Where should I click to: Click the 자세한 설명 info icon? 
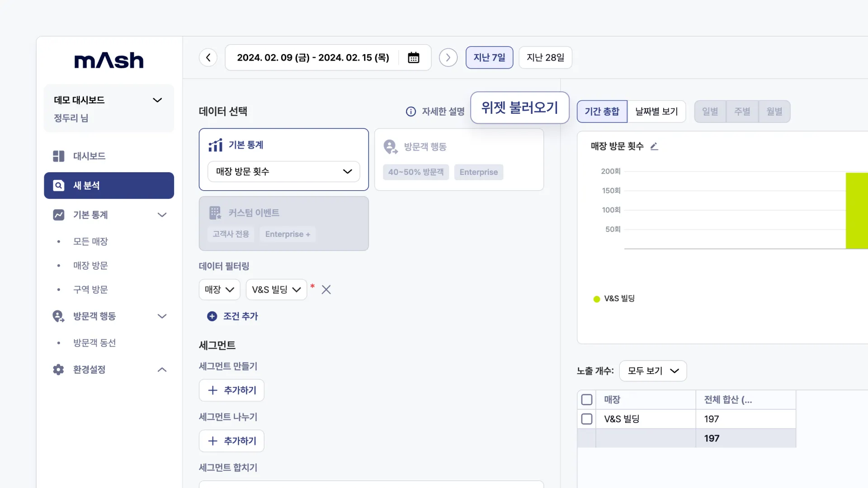pyautogui.click(x=410, y=112)
